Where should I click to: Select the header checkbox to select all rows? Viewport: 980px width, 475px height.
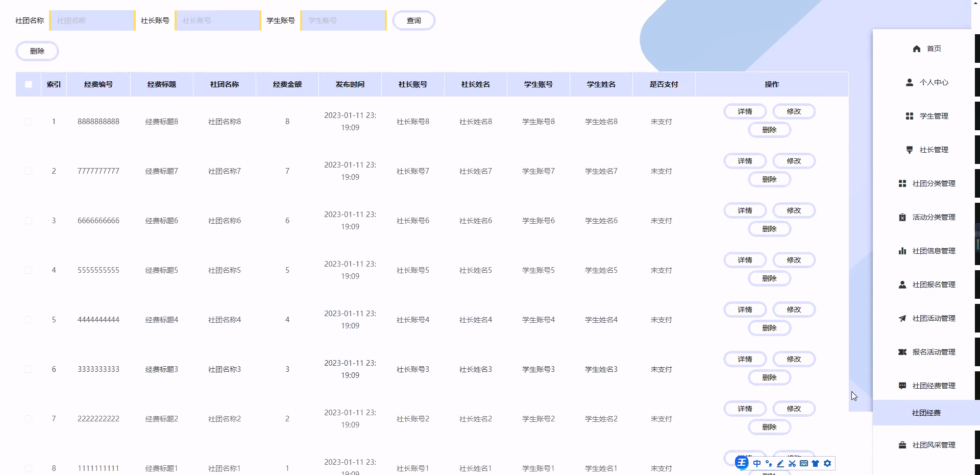coord(29,84)
